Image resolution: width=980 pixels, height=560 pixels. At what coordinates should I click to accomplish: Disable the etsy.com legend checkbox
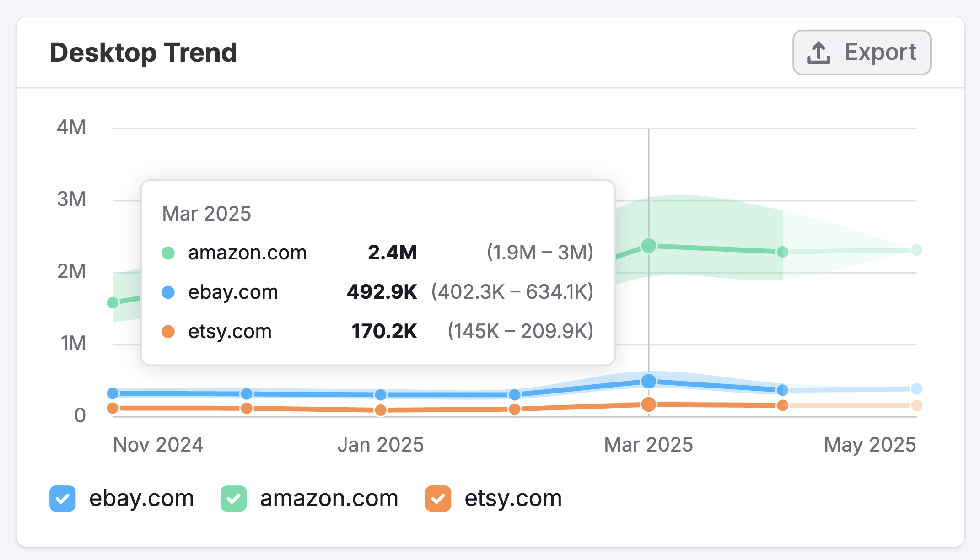(x=437, y=498)
